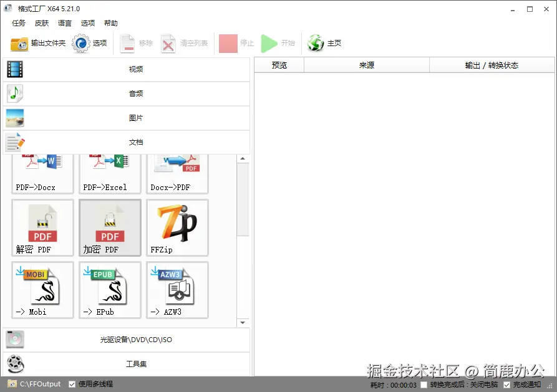Click the green 开始 start button
Image resolution: width=557 pixels, height=392 pixels.
click(x=269, y=44)
